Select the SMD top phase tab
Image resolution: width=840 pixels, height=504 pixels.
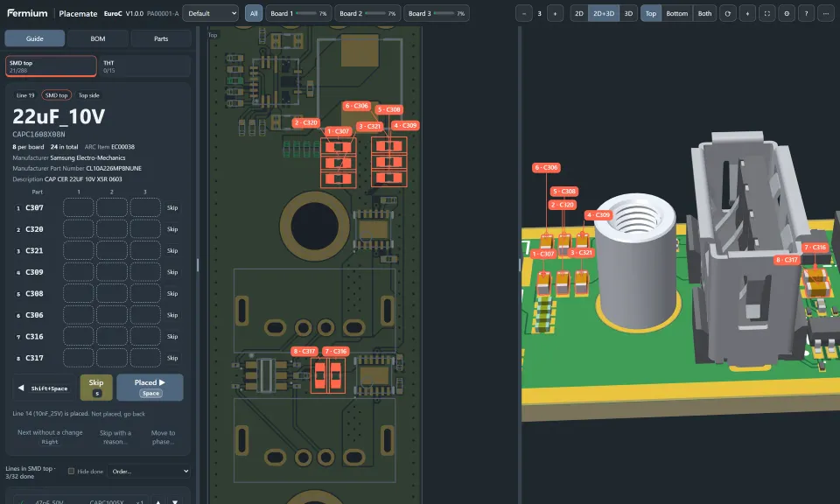(51, 66)
